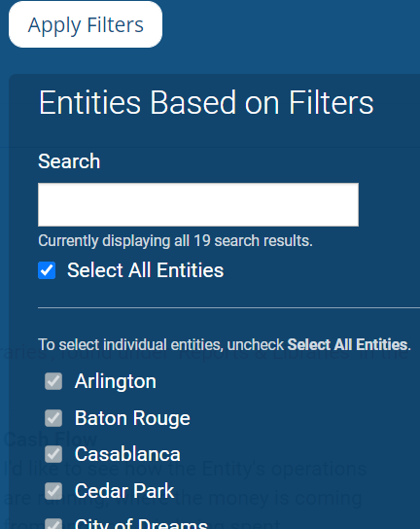Toggle the Baton Rouge checkbox
The height and width of the screenshot is (529, 420).
(53, 418)
